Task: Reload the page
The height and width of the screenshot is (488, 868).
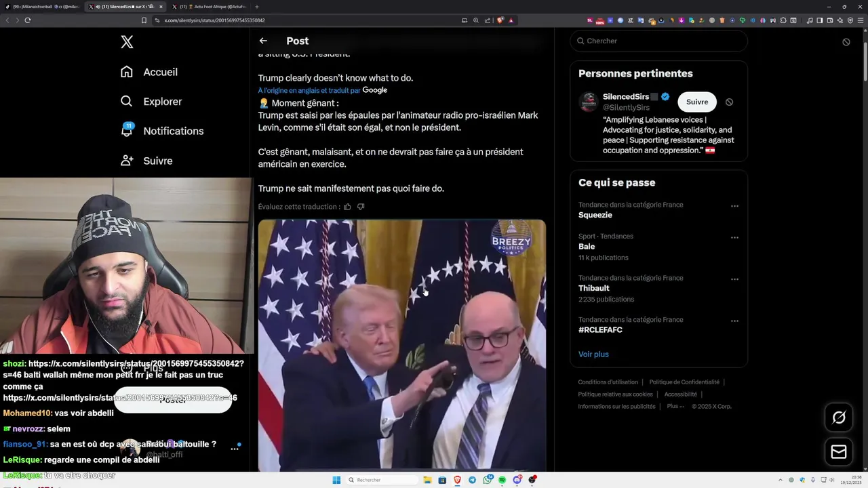Action: [x=28, y=20]
